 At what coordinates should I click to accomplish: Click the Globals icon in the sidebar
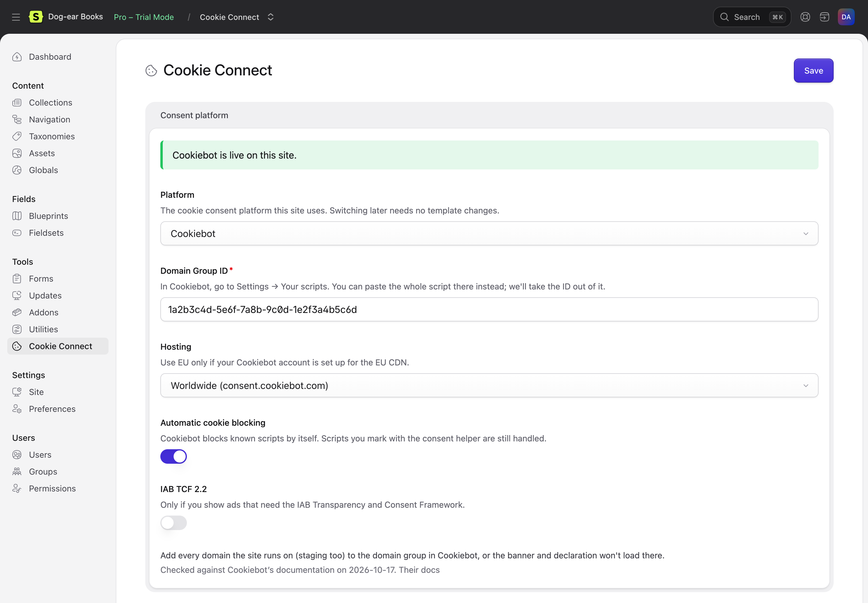click(17, 170)
